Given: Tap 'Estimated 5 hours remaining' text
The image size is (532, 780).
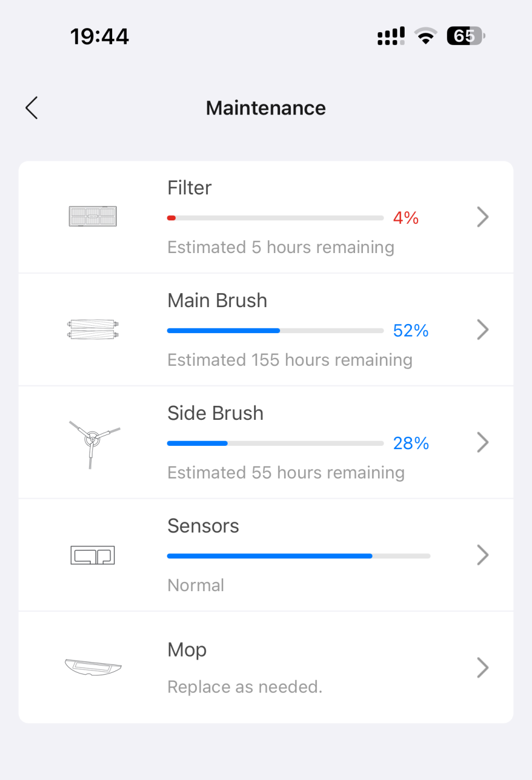Looking at the screenshot, I should 281,247.
